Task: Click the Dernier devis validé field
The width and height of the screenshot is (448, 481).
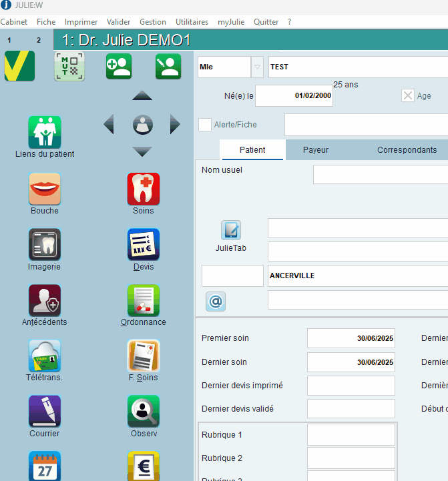Action: pos(351,408)
